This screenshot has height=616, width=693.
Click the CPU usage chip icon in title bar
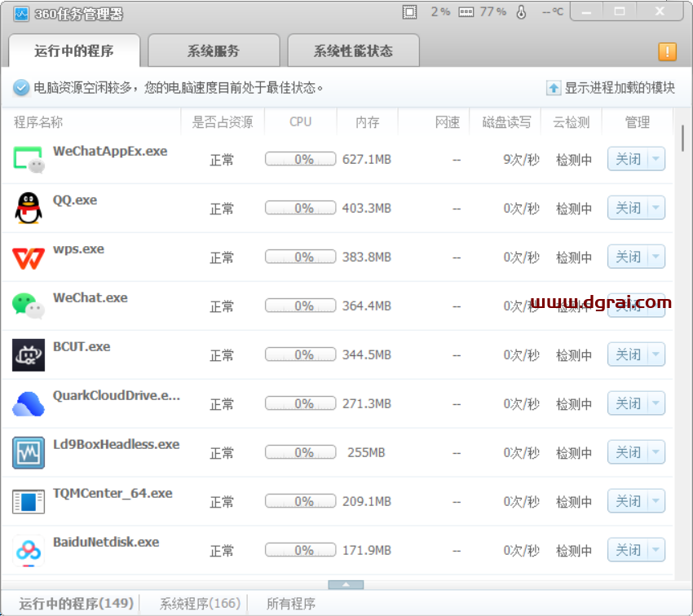pos(410,12)
